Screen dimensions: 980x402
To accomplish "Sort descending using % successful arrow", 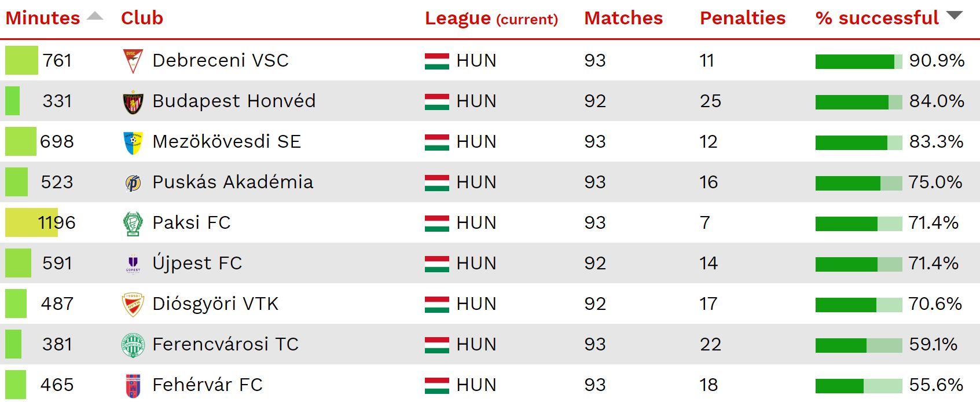I will point(955,16).
